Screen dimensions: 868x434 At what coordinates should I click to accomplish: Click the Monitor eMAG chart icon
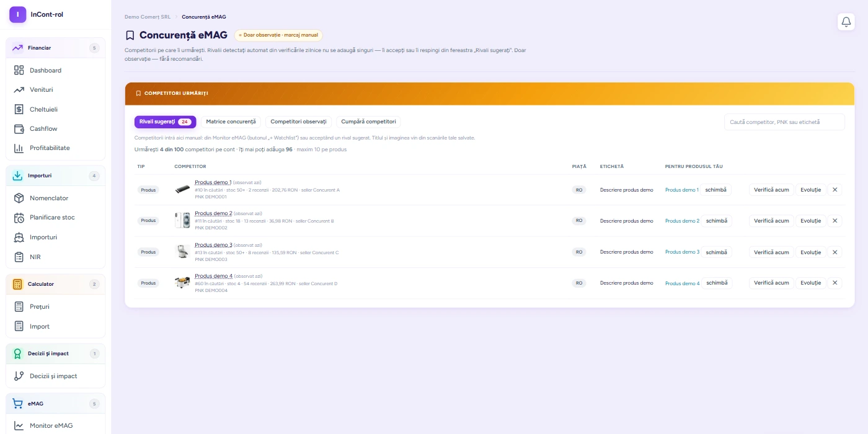(x=19, y=426)
